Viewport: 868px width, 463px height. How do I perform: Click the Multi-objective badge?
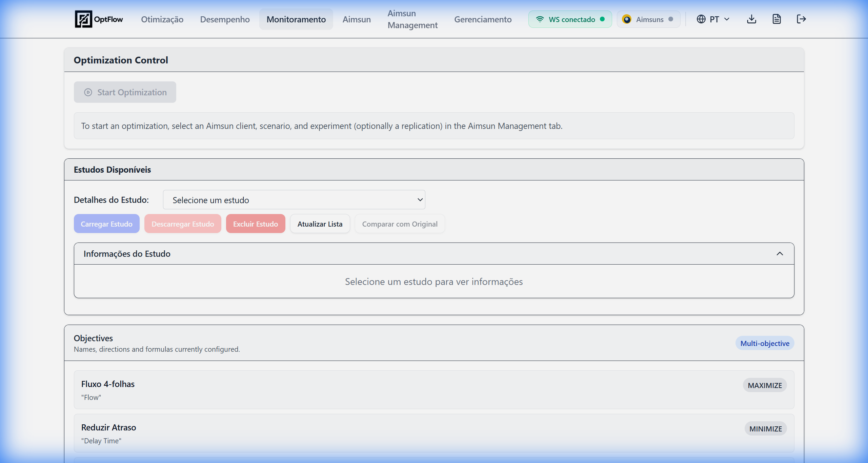(x=765, y=343)
